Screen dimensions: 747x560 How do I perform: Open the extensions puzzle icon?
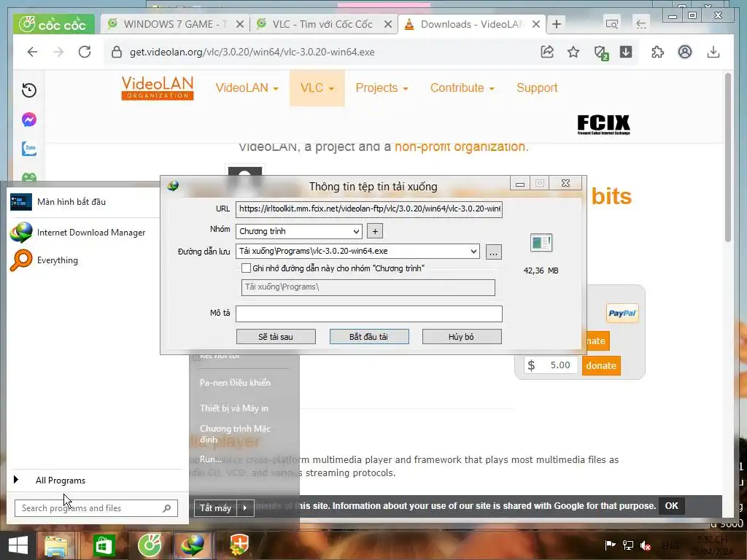click(657, 52)
